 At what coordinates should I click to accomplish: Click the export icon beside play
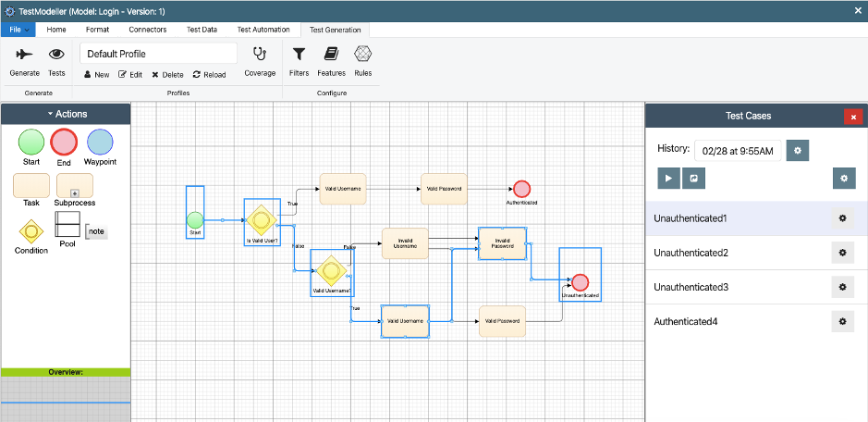pyautogui.click(x=693, y=178)
